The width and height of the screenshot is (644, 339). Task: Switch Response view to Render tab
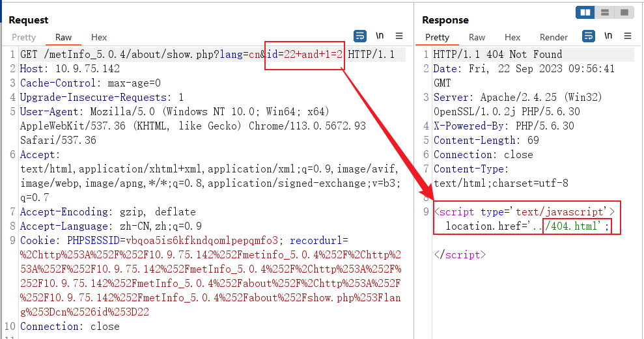(x=553, y=37)
